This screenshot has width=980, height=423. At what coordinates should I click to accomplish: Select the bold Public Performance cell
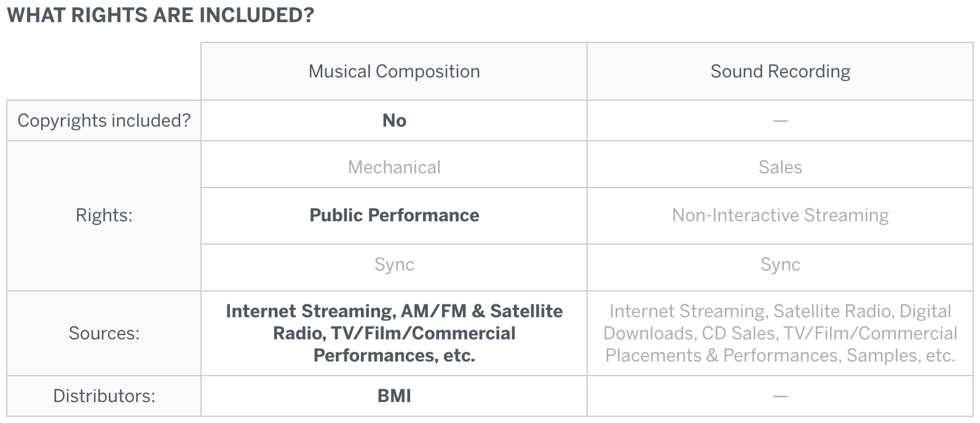pyautogui.click(x=394, y=215)
